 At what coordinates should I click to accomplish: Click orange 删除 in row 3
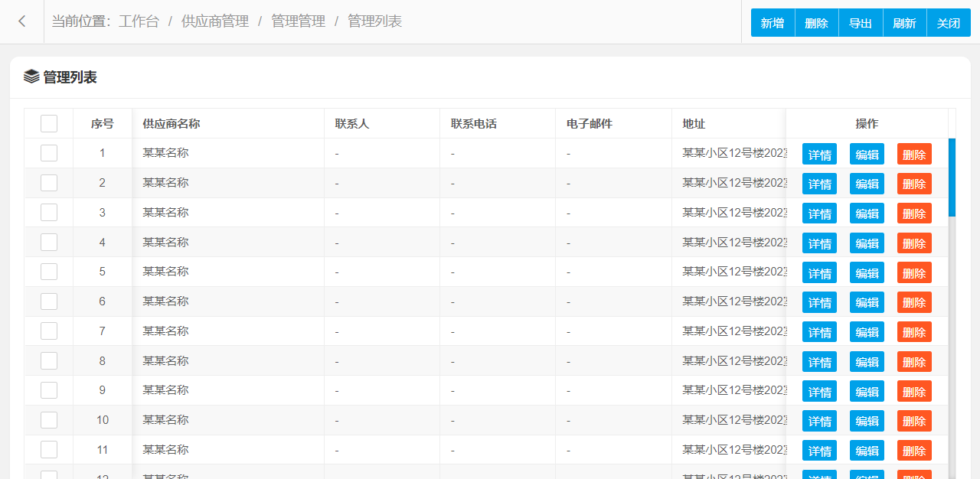click(914, 213)
